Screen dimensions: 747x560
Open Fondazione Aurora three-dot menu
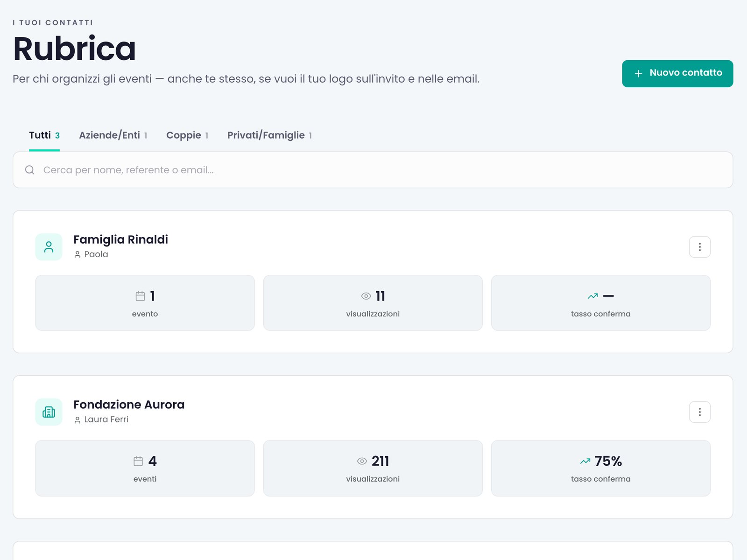[x=699, y=412]
